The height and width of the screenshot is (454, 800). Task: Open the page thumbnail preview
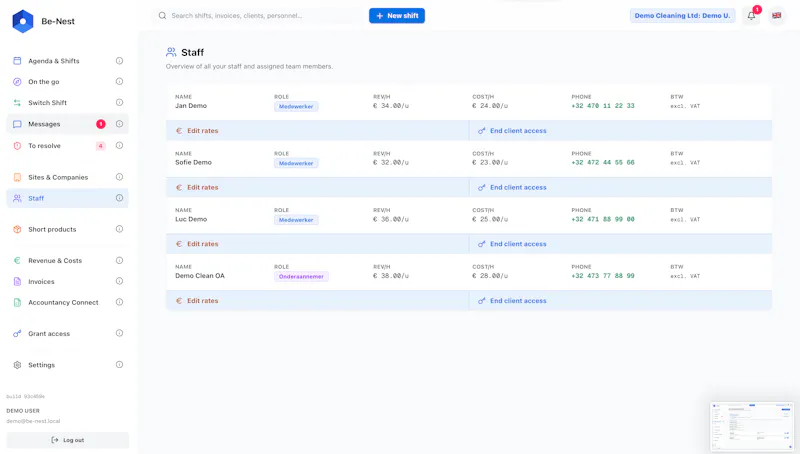click(752, 426)
